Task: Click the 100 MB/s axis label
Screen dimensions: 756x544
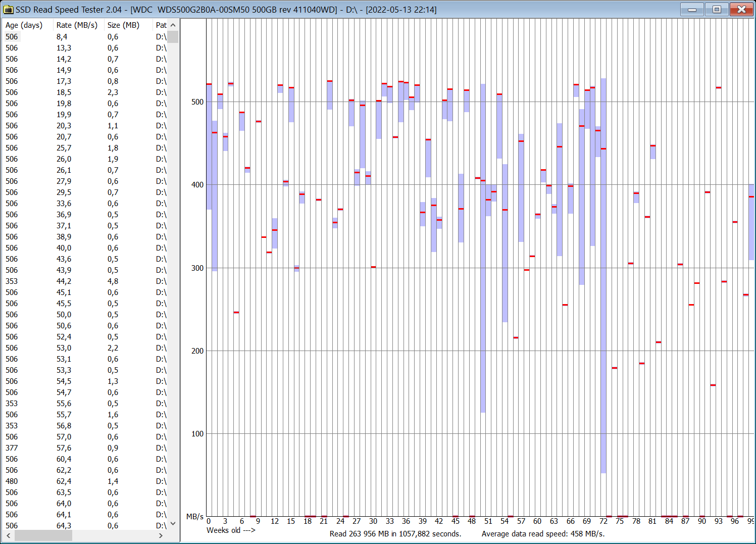Action: click(197, 434)
